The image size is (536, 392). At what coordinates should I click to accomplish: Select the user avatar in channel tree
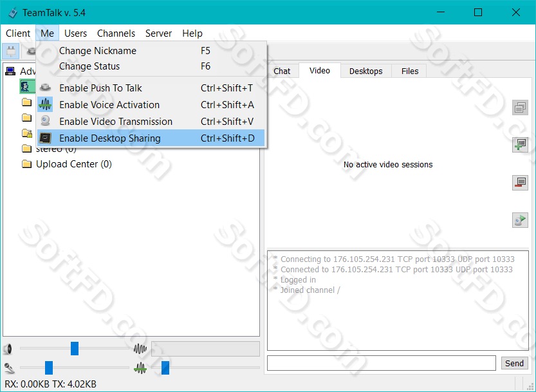click(26, 86)
